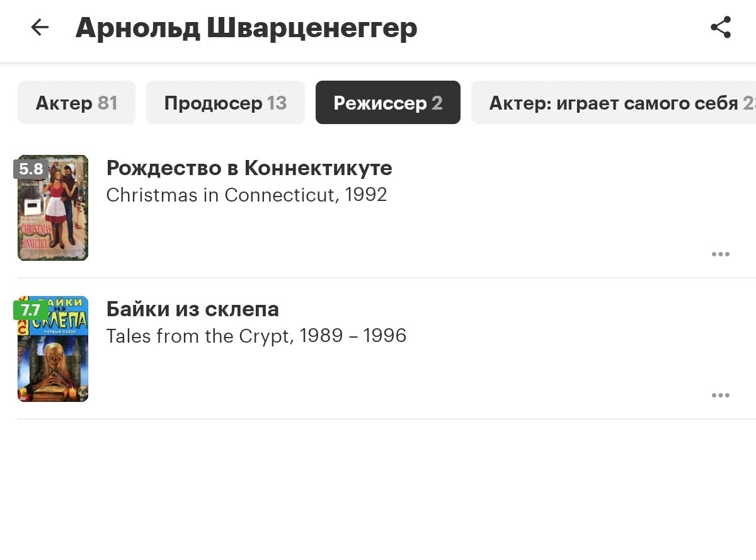This screenshot has height=560, width=756.
Task: Open the Актер: играет самого себя tab
Action: pyautogui.click(x=614, y=103)
